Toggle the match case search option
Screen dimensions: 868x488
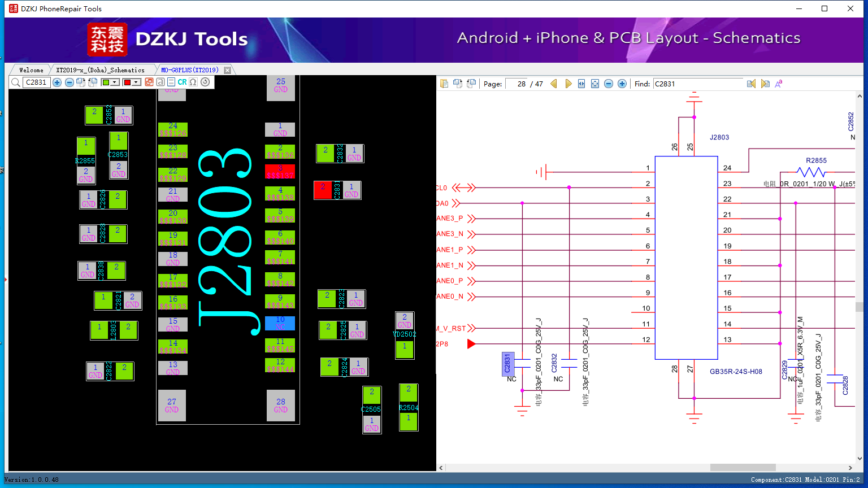pyautogui.click(x=778, y=84)
